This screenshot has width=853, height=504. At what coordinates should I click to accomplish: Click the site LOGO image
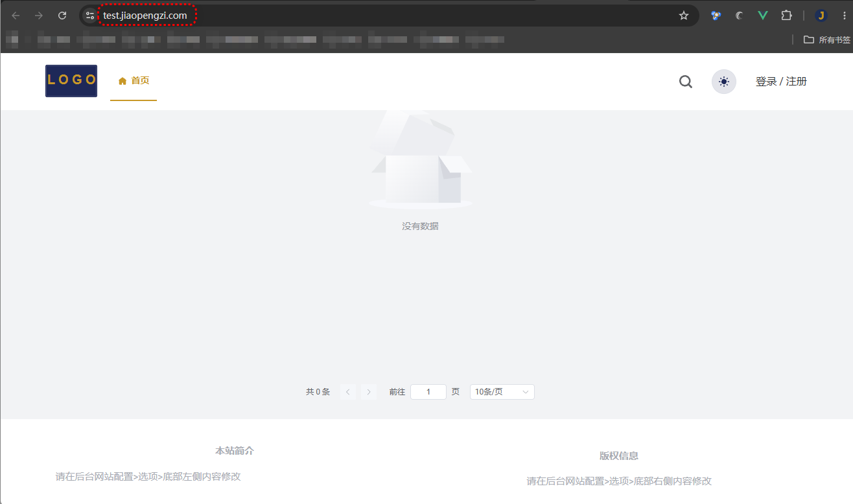71,81
